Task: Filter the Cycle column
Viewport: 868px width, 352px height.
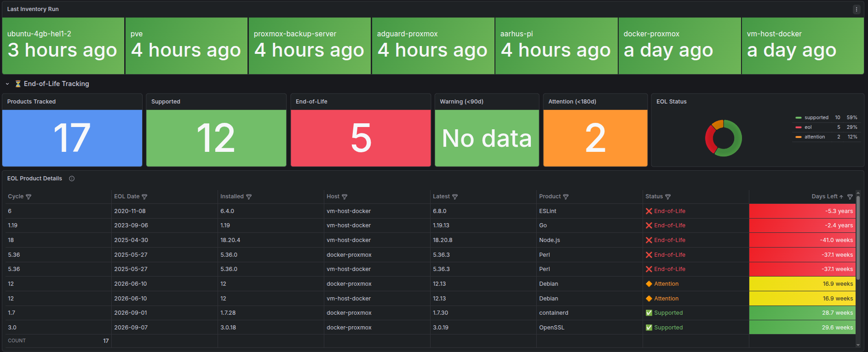Action: point(29,196)
